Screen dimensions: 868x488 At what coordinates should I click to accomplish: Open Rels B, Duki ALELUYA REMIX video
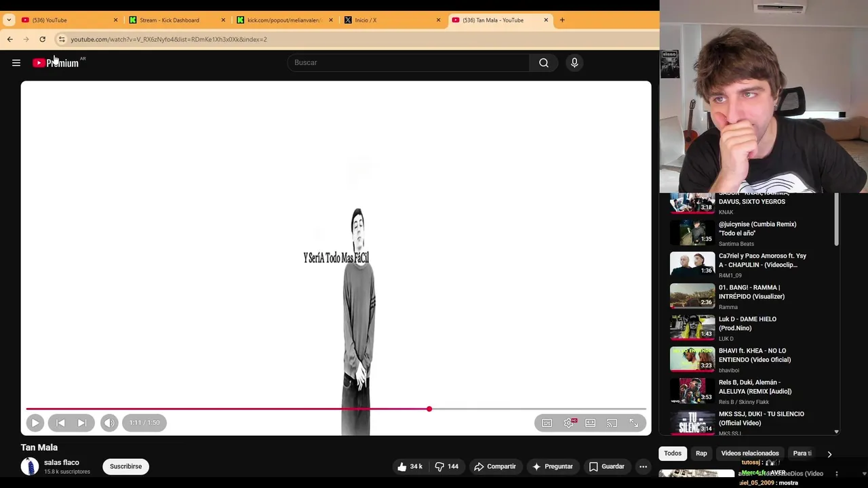pyautogui.click(x=755, y=387)
